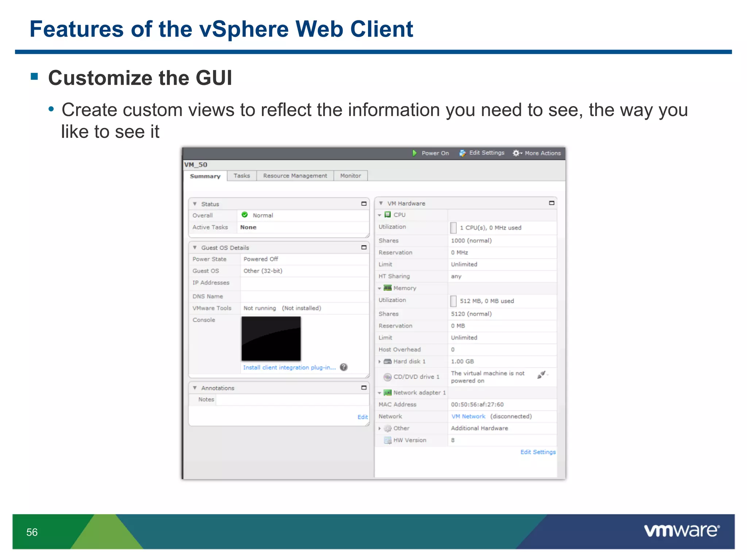Click the CPU utilization bar
The height and width of the screenshot is (560, 747).
point(453,228)
